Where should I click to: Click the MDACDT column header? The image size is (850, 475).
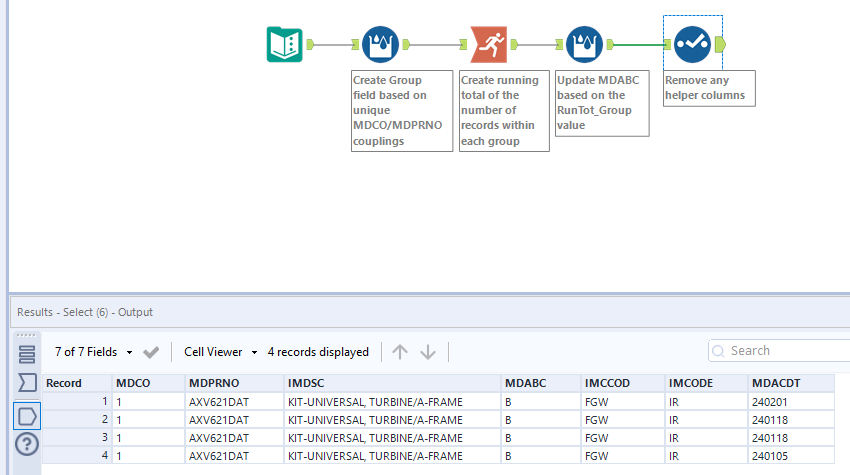(x=791, y=383)
